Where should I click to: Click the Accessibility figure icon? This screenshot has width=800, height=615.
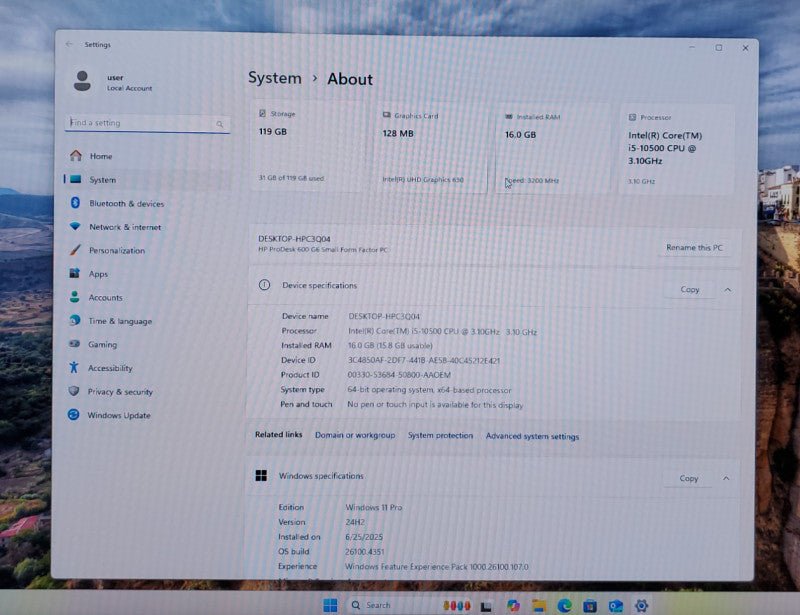pyautogui.click(x=74, y=367)
